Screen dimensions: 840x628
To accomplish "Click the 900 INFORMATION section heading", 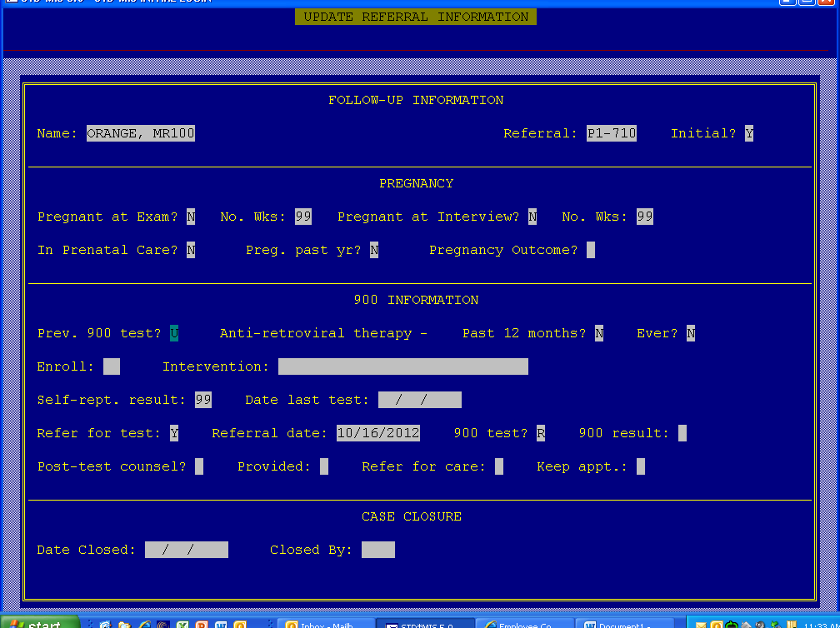I will pyautogui.click(x=417, y=300).
